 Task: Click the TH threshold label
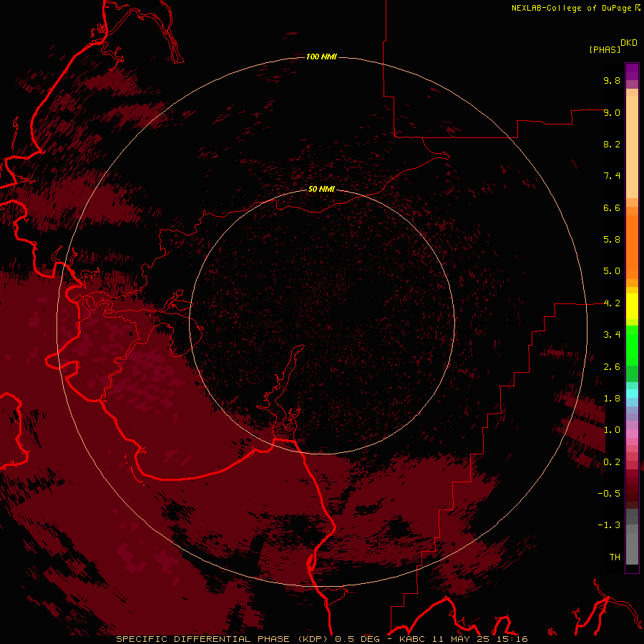pos(615,557)
